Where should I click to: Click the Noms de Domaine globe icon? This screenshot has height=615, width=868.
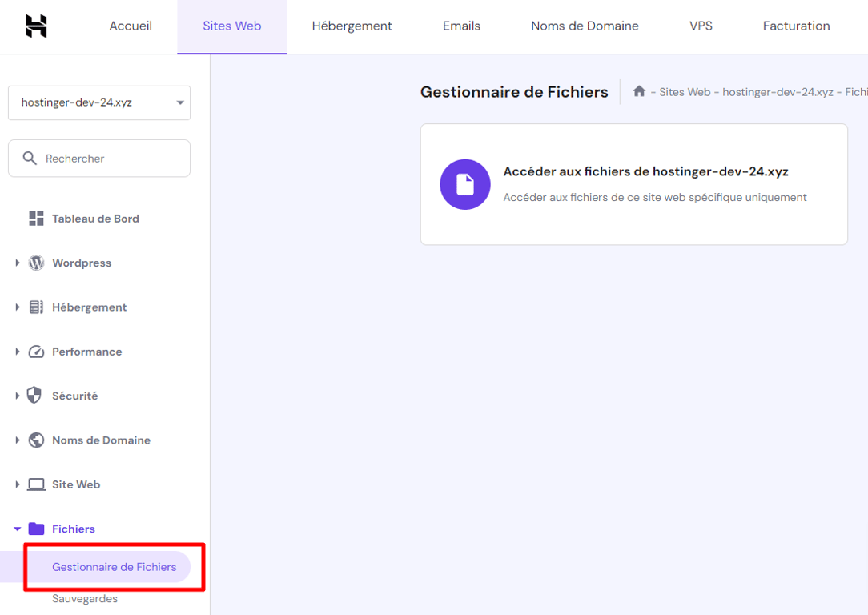tap(36, 440)
